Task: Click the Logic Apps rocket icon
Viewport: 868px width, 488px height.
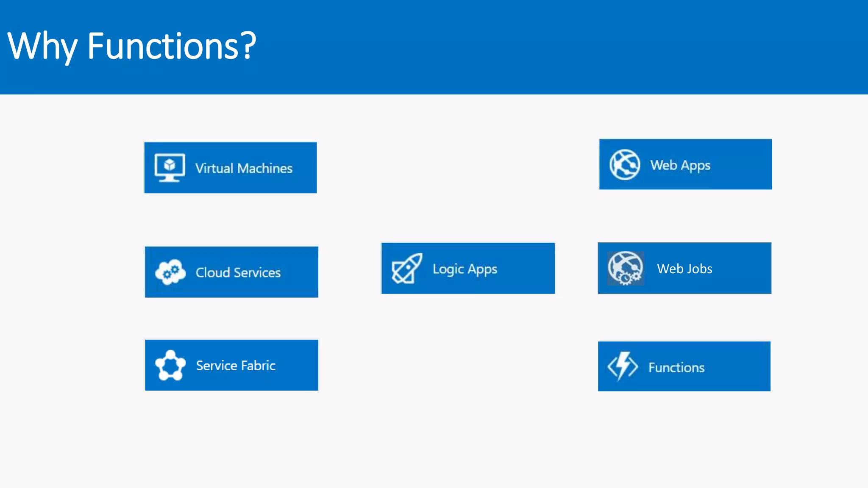Action: [407, 268]
